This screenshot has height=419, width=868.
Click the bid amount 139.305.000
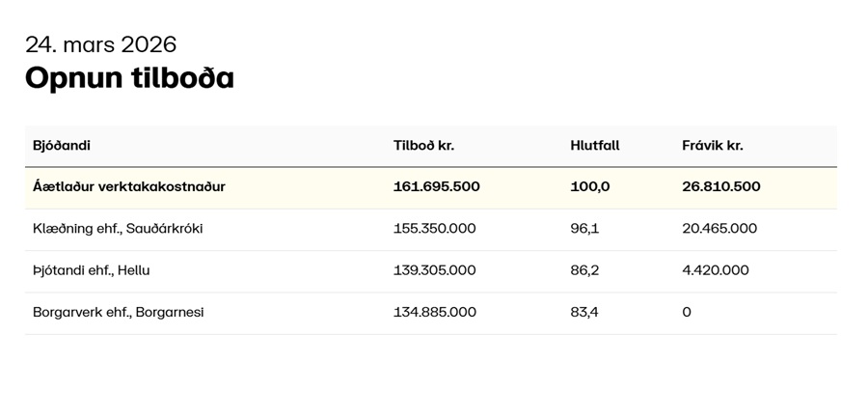pyautogui.click(x=434, y=270)
